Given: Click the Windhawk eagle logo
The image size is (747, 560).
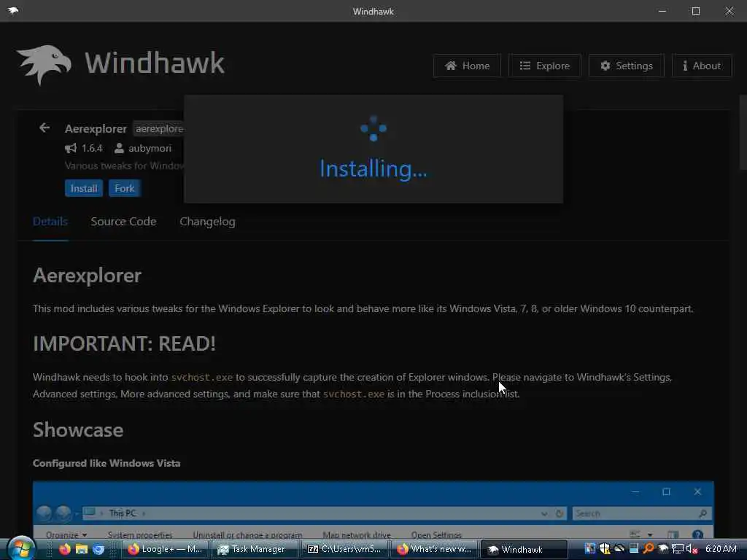Looking at the screenshot, I should coord(44,64).
